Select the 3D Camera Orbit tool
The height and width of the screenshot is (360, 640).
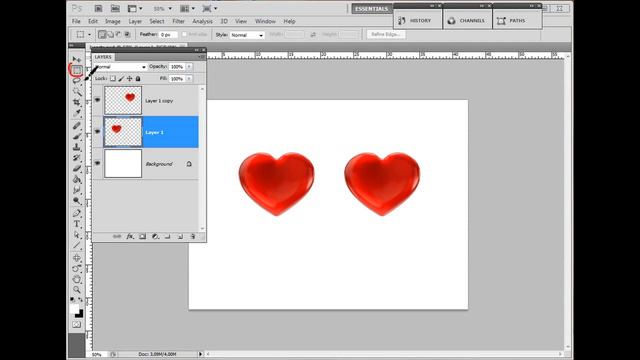coord(76,268)
